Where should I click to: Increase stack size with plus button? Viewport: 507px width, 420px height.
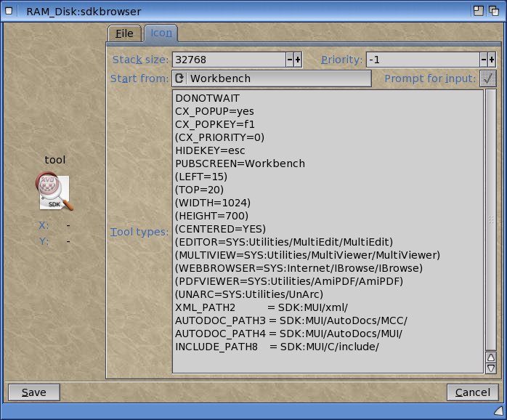pos(298,60)
